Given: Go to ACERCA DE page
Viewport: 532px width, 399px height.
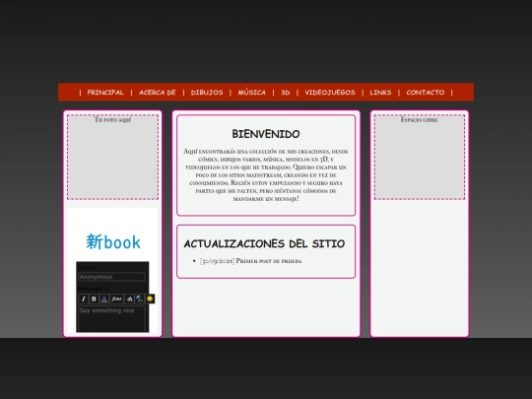Looking at the screenshot, I should 158,93.
